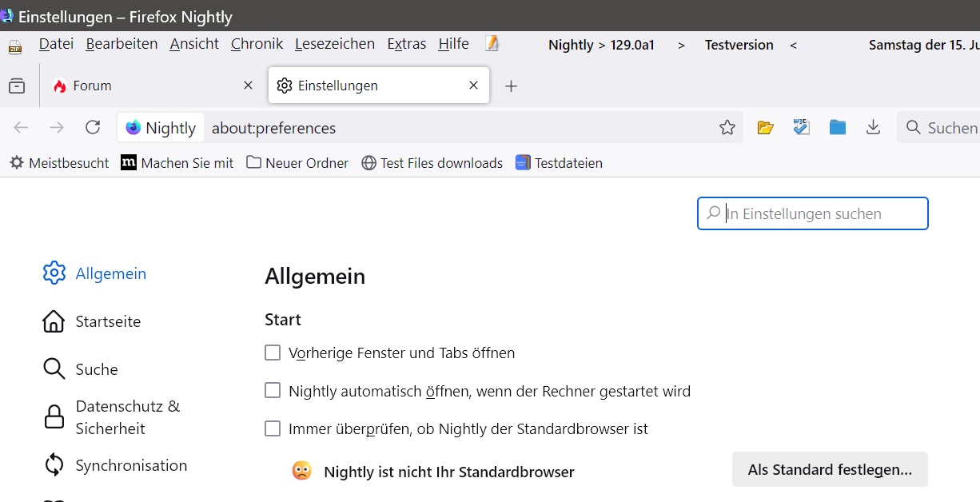Click Als Standard festlegen button
Screen dimensions: 980x502
click(829, 469)
